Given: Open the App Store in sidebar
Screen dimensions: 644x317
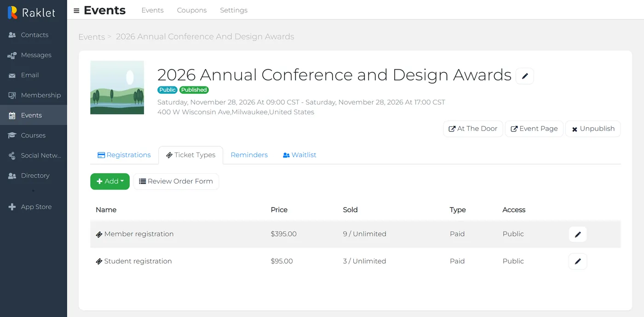Looking at the screenshot, I should click(34, 207).
